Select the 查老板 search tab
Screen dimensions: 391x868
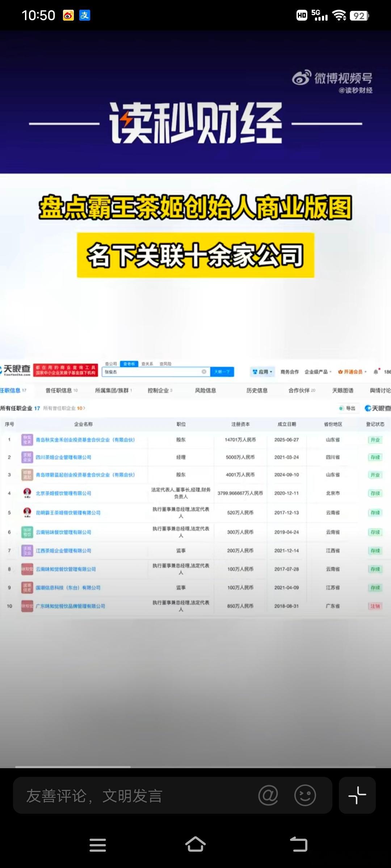coord(129,363)
